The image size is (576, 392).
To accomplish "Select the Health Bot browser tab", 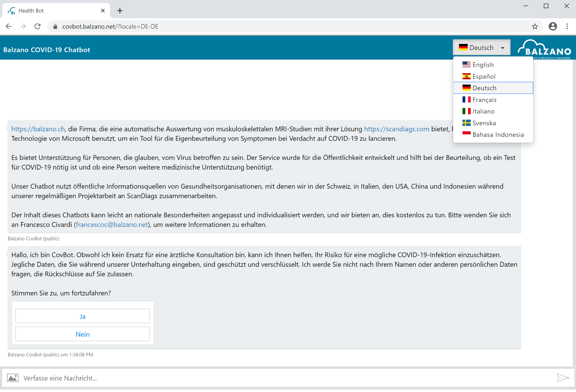I will point(56,11).
